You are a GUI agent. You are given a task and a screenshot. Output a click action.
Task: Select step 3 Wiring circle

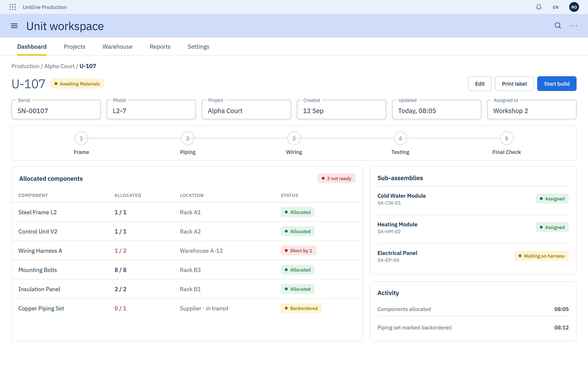294,138
